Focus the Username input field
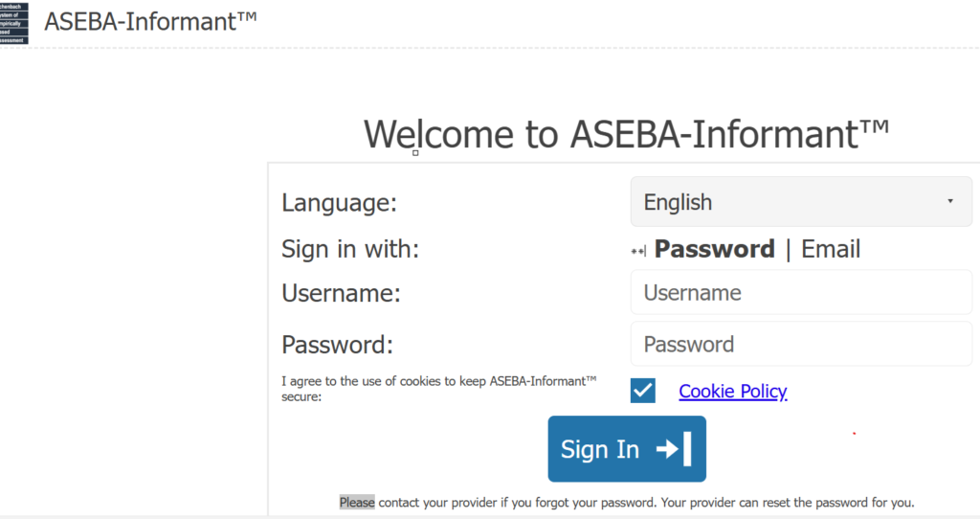Viewport: 980px width, 519px height. tap(800, 293)
